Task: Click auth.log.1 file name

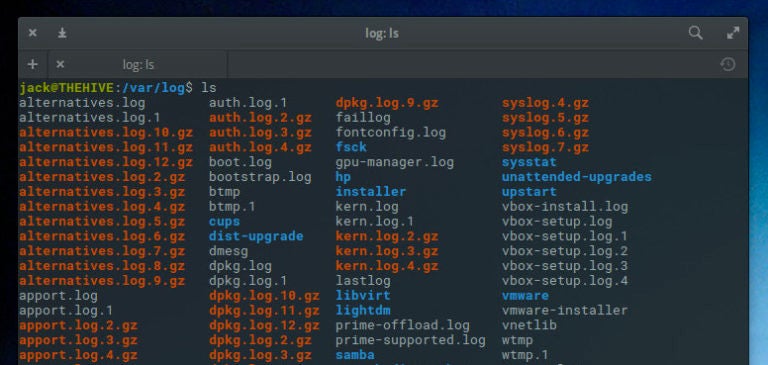Action: pyautogui.click(x=248, y=103)
